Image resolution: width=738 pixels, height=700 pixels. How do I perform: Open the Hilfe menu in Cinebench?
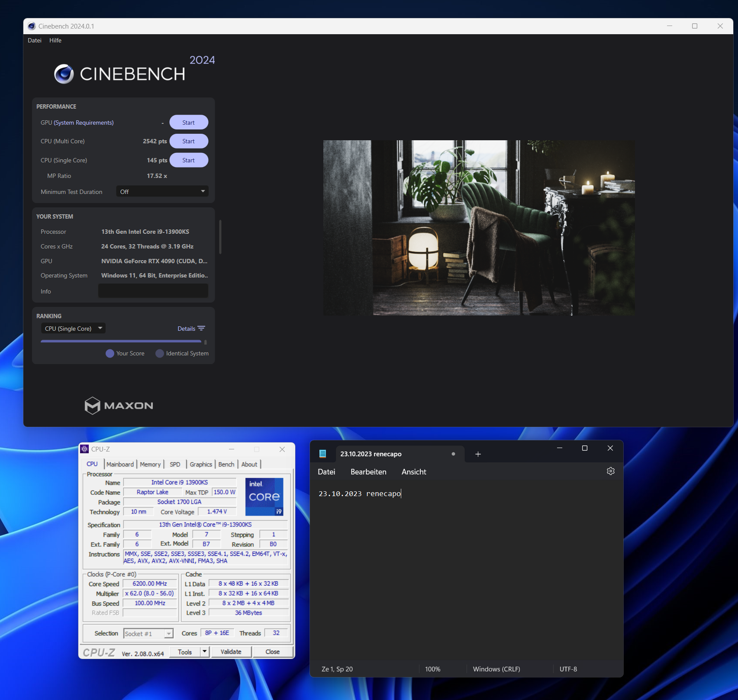55,40
